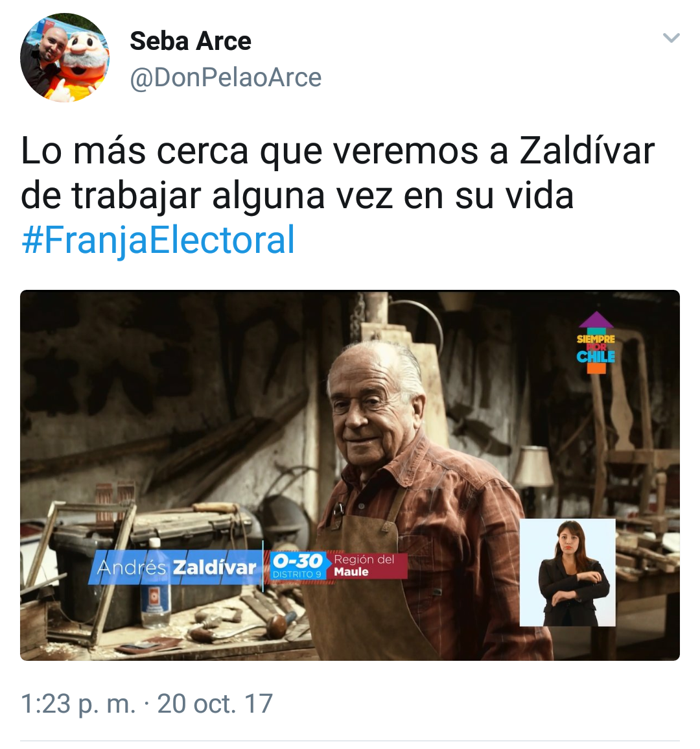Expand the tweet options chevron
The height and width of the screenshot is (749, 700).
click(671, 38)
